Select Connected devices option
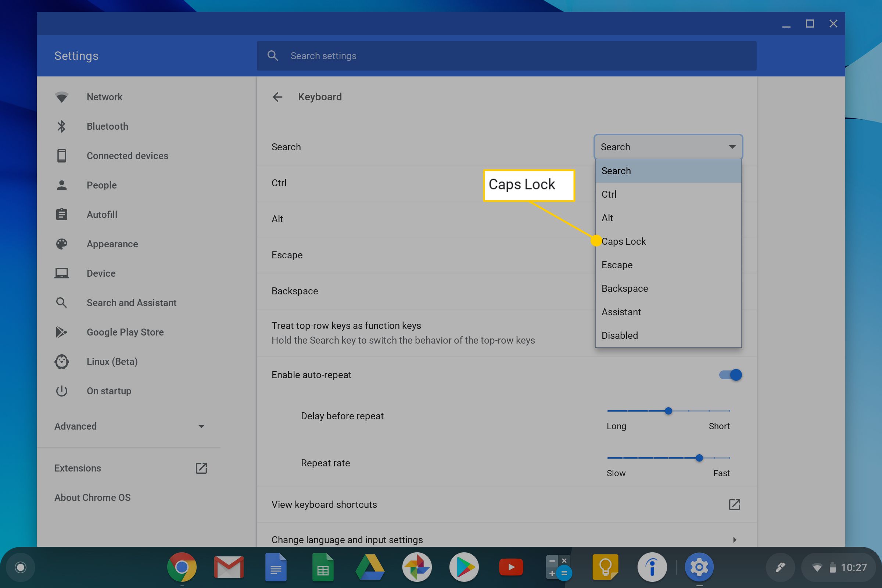The height and width of the screenshot is (588, 882). 127,155
